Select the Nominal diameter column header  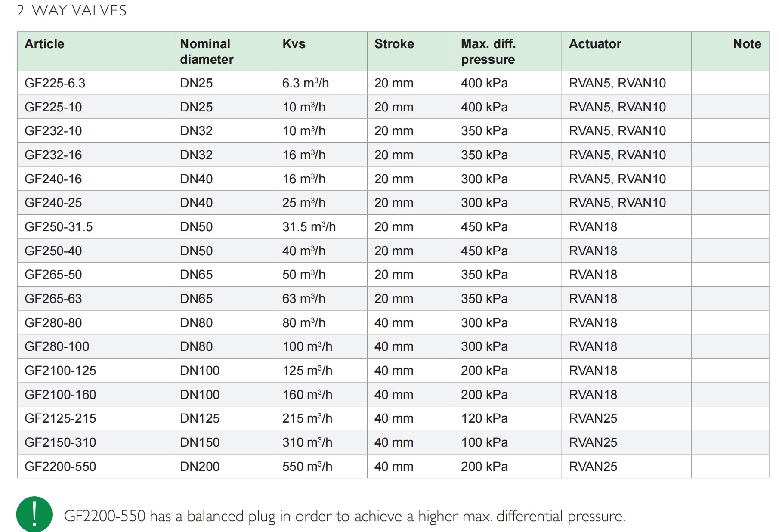coord(207,52)
